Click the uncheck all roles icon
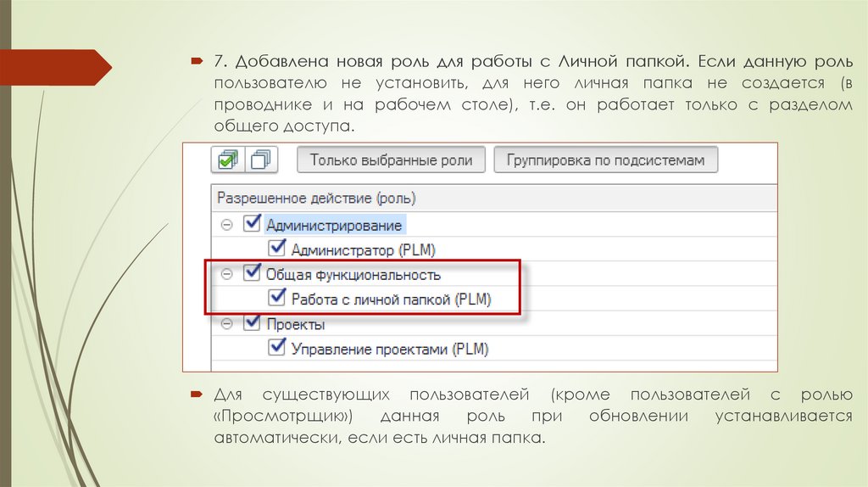 coord(261,160)
